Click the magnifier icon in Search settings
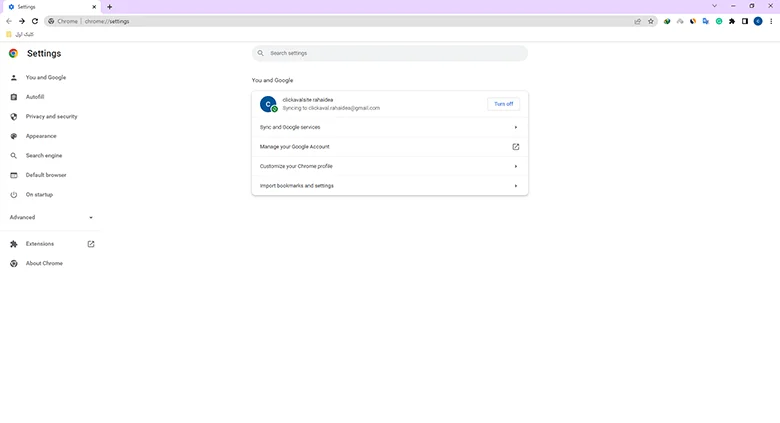780x423 pixels. pyautogui.click(x=261, y=53)
